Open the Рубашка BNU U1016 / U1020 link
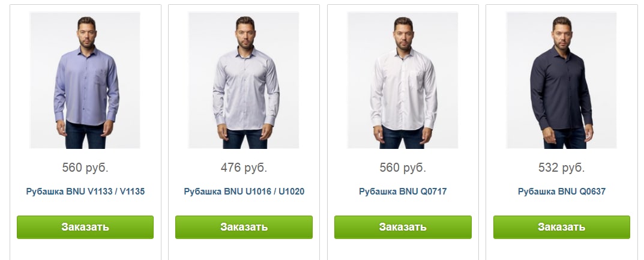Image resolution: width=644 pixels, height=260 pixels. click(244, 192)
